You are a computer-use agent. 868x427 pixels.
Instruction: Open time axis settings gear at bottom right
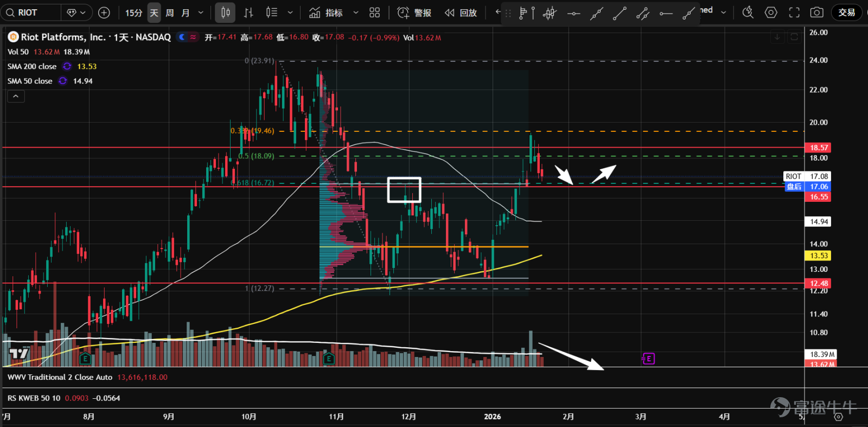click(838, 417)
